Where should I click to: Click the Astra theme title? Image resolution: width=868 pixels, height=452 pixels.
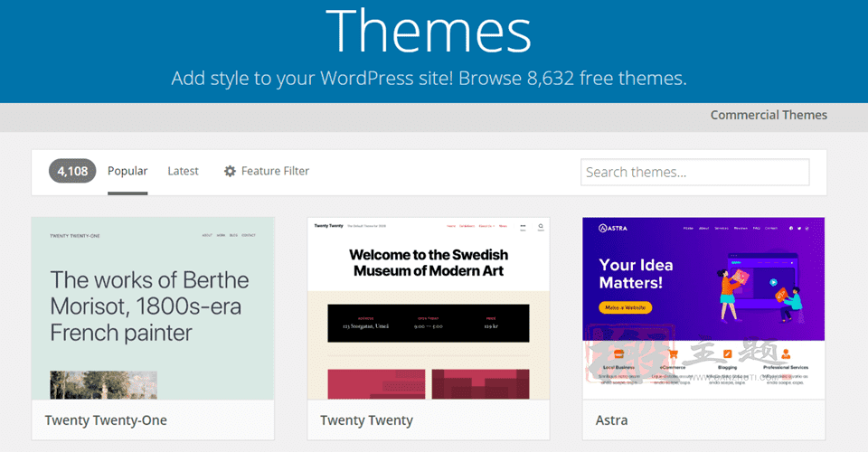tap(612, 420)
